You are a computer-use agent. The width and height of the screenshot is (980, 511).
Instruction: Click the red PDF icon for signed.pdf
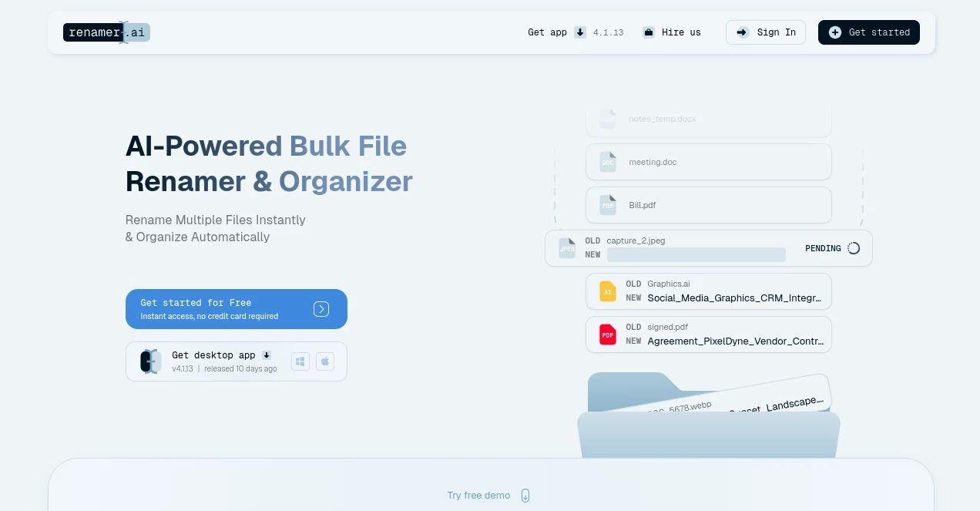tap(608, 335)
